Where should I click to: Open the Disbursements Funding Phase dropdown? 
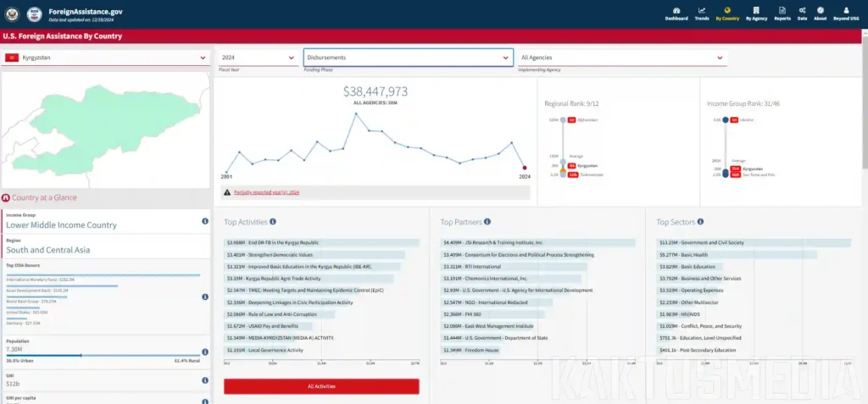408,58
